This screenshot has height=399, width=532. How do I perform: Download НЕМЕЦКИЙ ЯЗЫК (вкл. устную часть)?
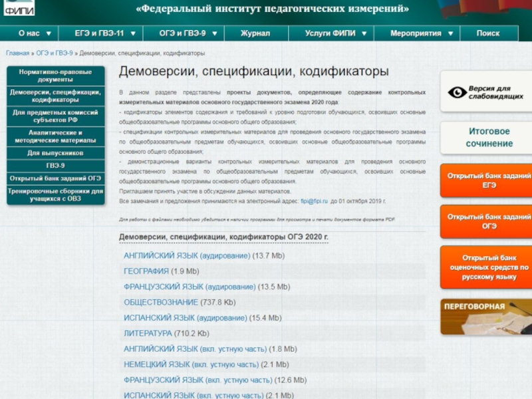[191, 364]
